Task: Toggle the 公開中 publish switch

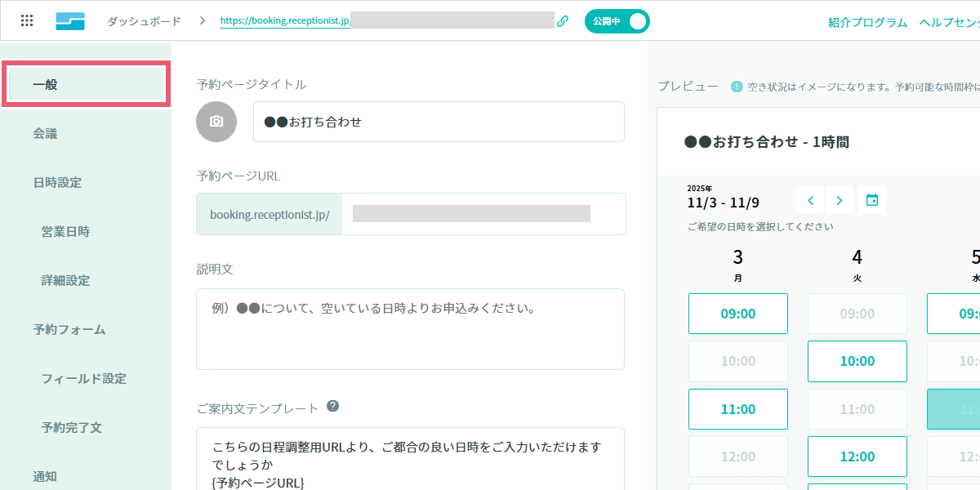Action: tap(617, 20)
